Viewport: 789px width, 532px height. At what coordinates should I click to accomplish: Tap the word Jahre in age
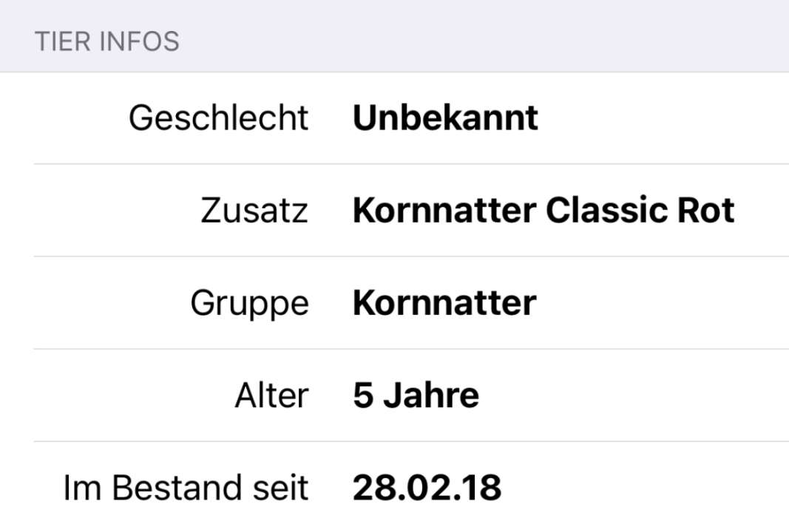(x=430, y=395)
